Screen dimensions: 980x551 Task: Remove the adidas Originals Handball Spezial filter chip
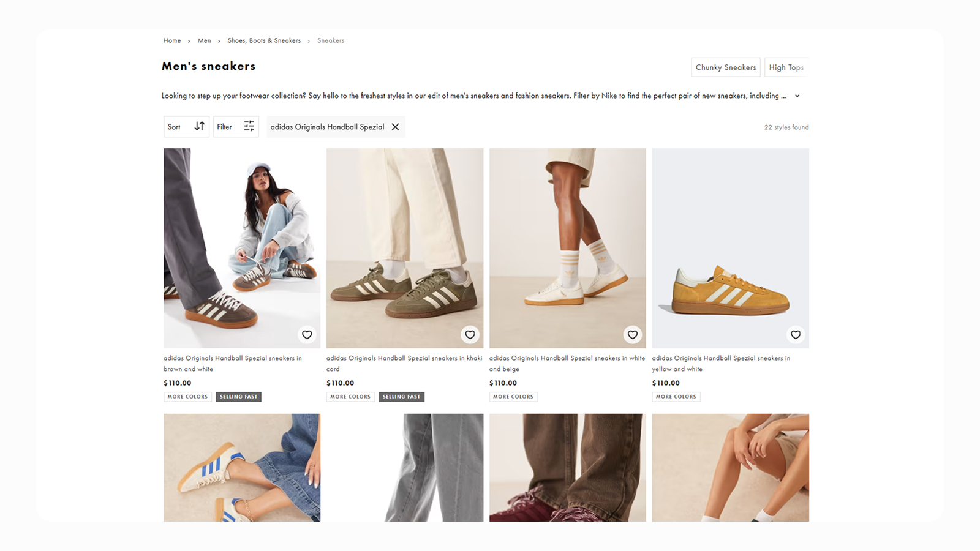395,127
